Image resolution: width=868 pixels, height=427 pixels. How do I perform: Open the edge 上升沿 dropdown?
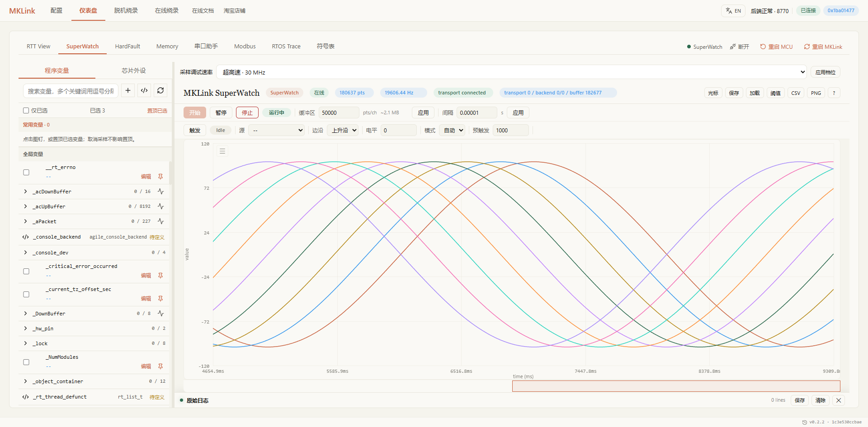click(x=343, y=130)
